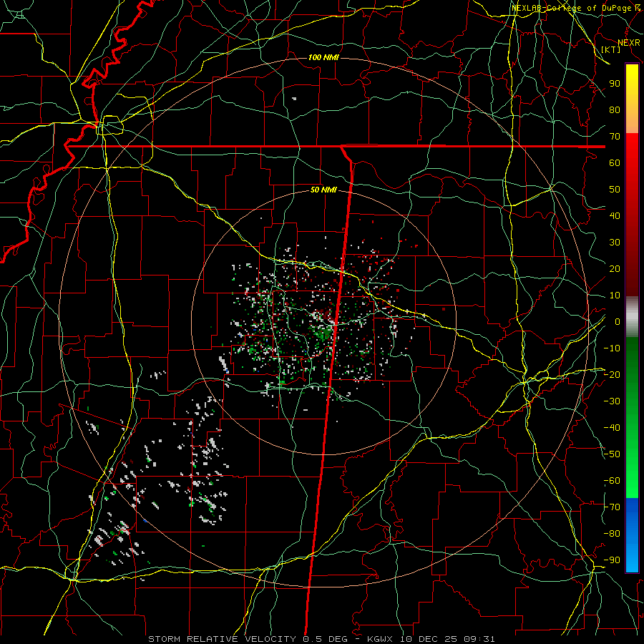
Task: Click the -40 velocity scale label
Action: [612, 428]
